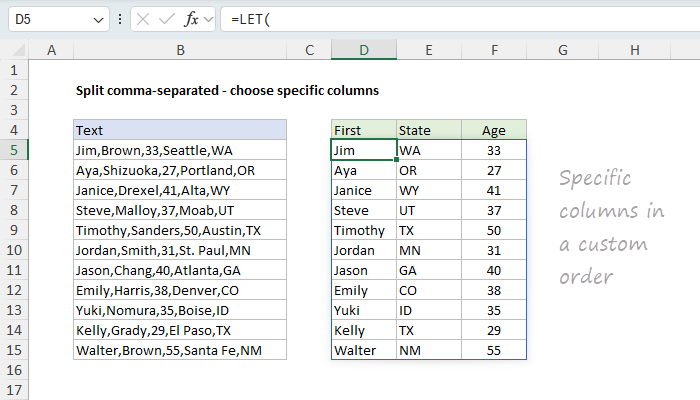The width and height of the screenshot is (700, 400).
Task: Click in the formula bar showing =LET(
Action: [x=440, y=20]
